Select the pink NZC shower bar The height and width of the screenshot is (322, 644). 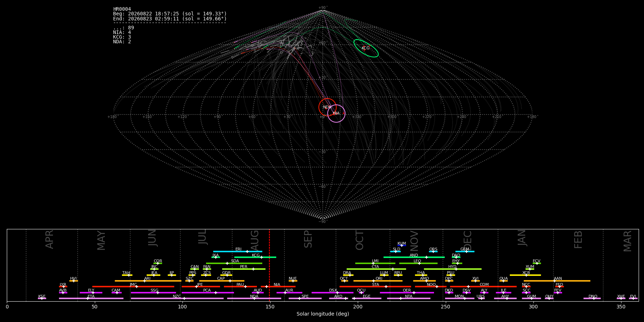tap(177, 298)
